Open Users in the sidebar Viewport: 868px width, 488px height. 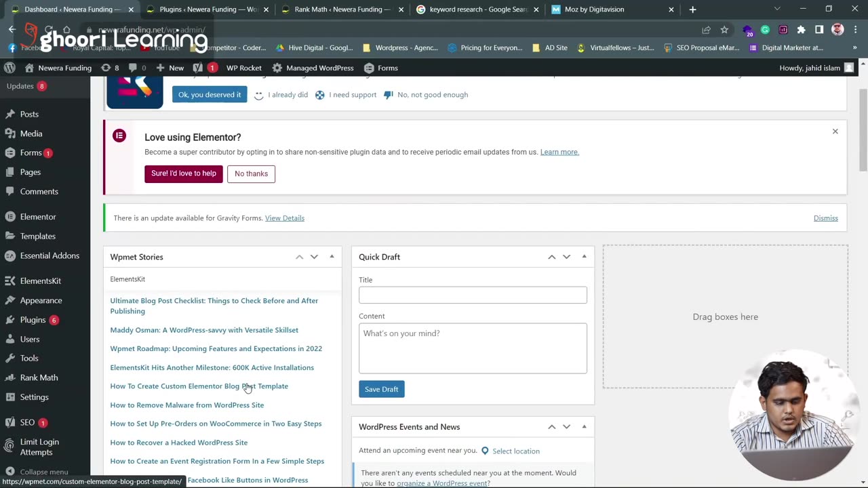pyautogui.click(x=30, y=339)
